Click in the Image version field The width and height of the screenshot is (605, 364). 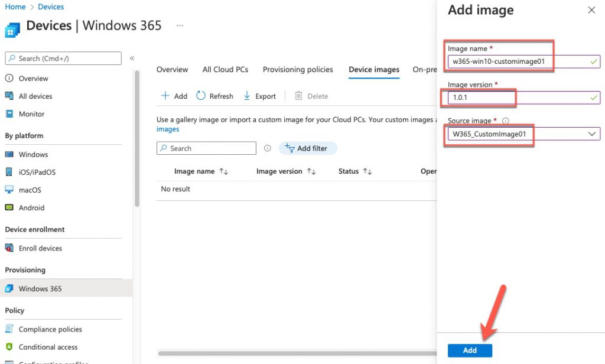tap(523, 97)
